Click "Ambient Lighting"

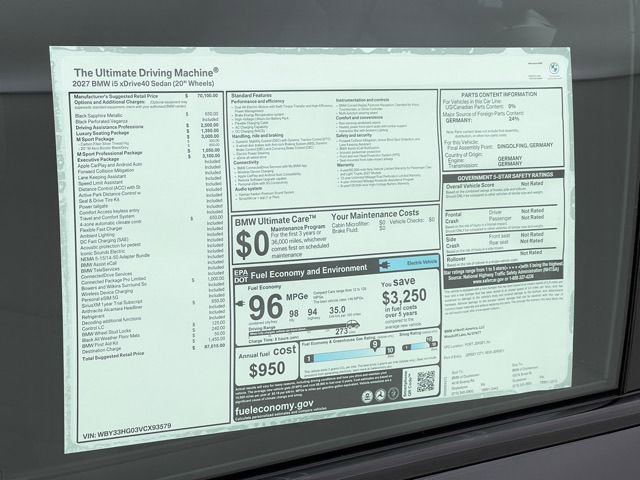click(x=97, y=236)
